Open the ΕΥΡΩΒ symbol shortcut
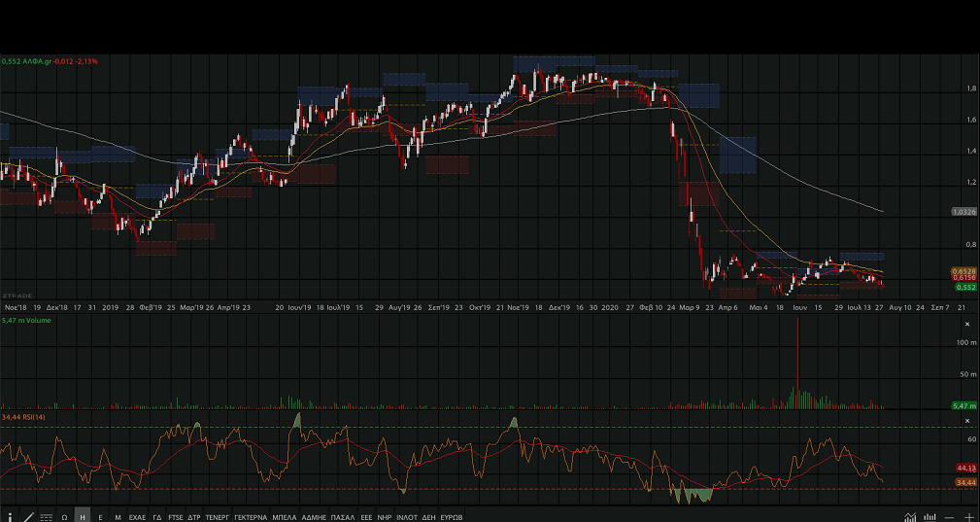Screen dimensions: 980x522 coord(452,517)
